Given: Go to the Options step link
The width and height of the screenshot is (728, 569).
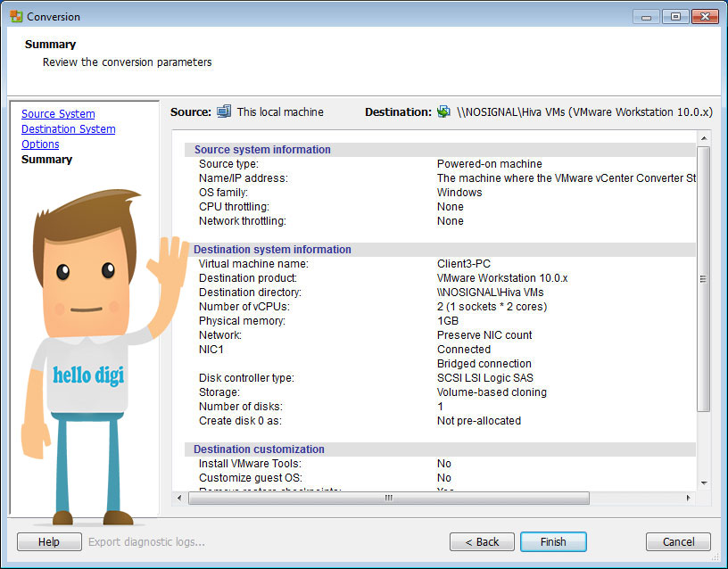Looking at the screenshot, I should click(40, 144).
